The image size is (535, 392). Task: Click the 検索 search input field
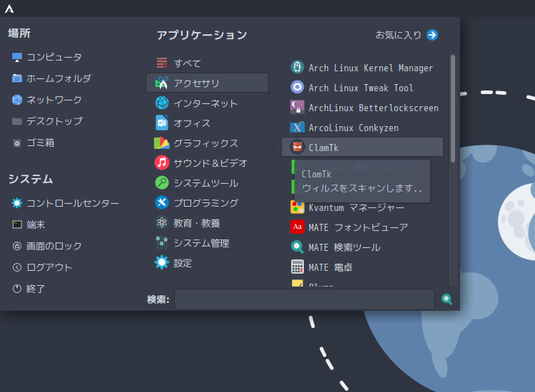(x=305, y=299)
